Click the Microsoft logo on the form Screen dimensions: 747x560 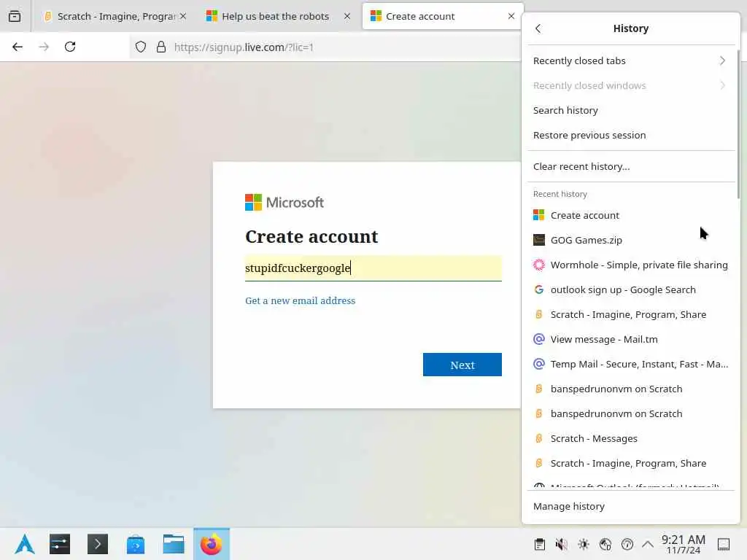pyautogui.click(x=285, y=203)
